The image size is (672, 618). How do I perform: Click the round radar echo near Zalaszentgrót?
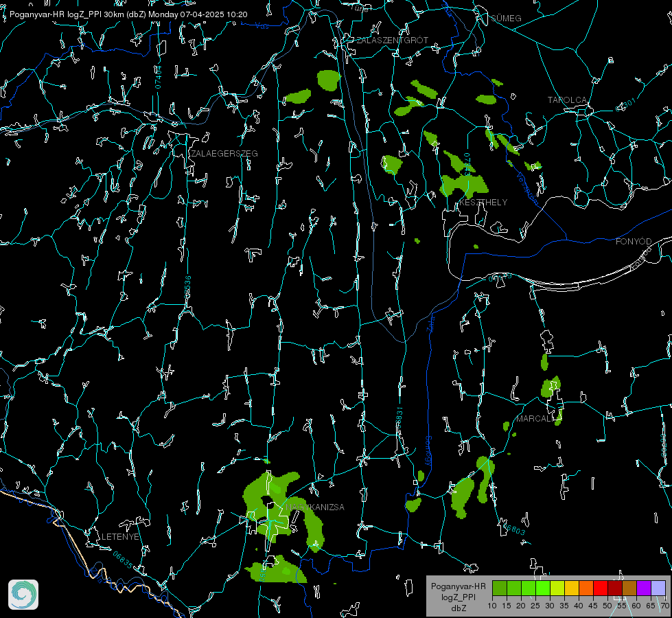pyautogui.click(x=328, y=80)
